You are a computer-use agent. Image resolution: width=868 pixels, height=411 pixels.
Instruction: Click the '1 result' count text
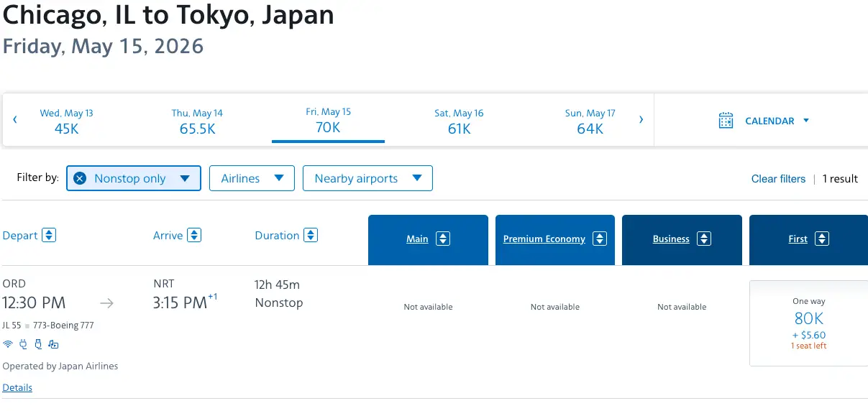[840, 179]
